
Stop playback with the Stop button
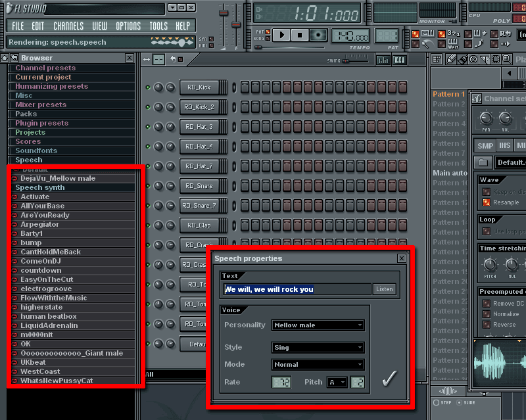coord(300,35)
